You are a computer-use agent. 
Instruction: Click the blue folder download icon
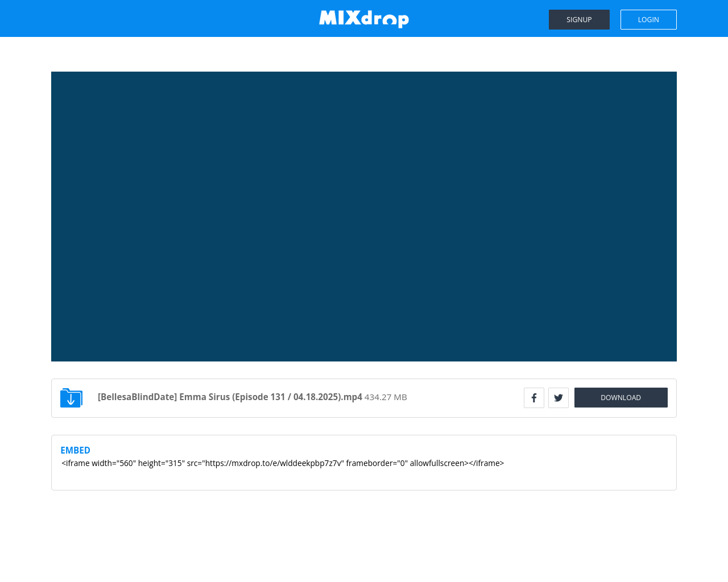(x=72, y=398)
